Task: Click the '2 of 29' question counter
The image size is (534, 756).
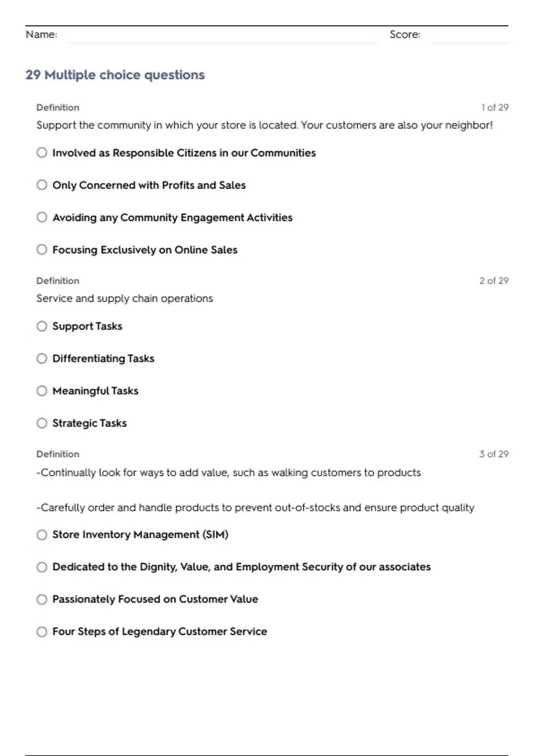Action: (494, 281)
